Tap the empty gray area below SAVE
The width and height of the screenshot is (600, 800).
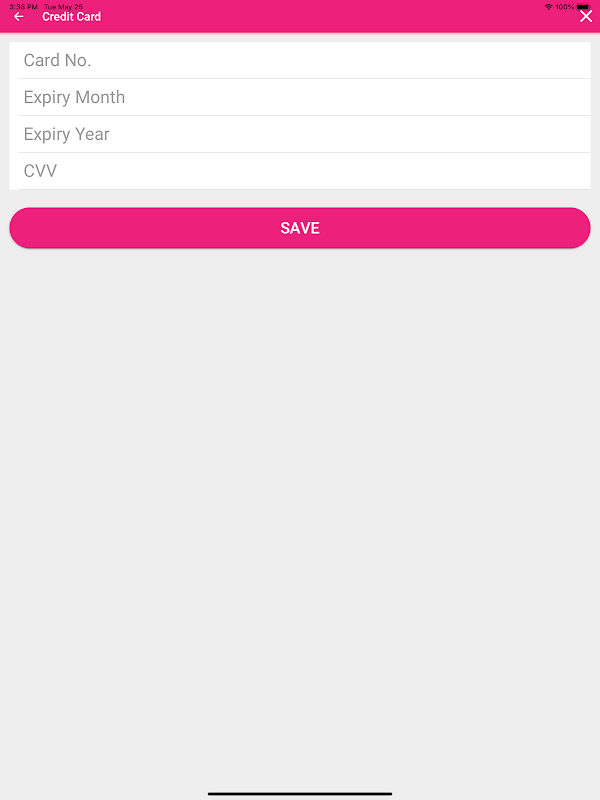(x=300, y=500)
